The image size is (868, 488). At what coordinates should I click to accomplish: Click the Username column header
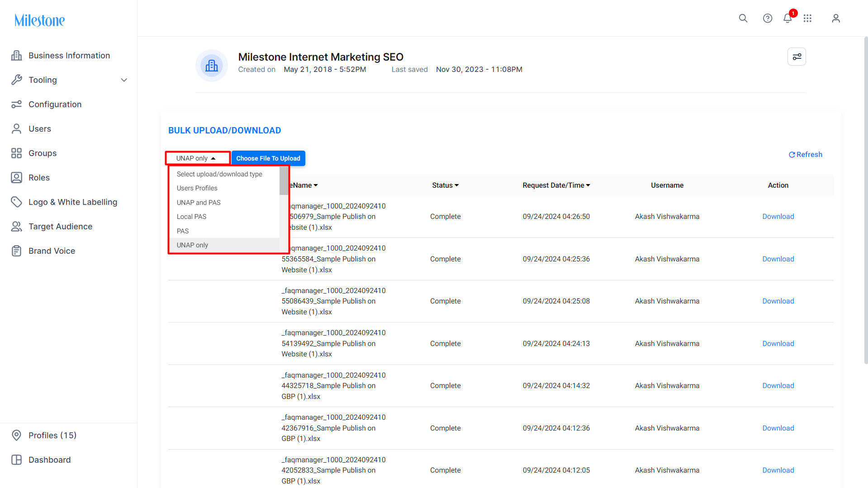tap(667, 185)
